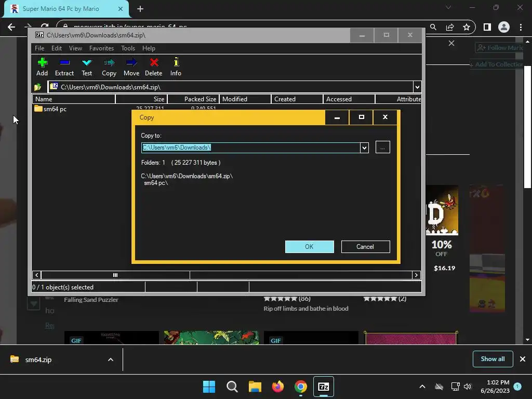Click the 7-Zip taskbar icon

pyautogui.click(x=324, y=387)
